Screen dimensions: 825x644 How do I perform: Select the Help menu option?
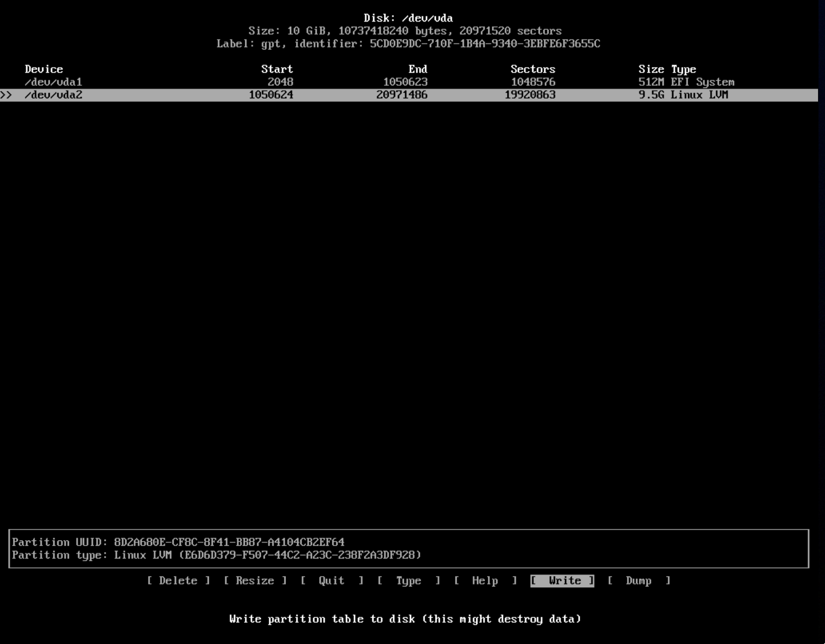pyautogui.click(x=485, y=581)
